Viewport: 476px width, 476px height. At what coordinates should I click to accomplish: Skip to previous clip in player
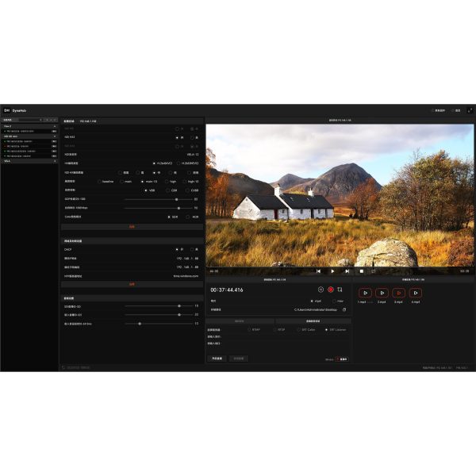318,271
